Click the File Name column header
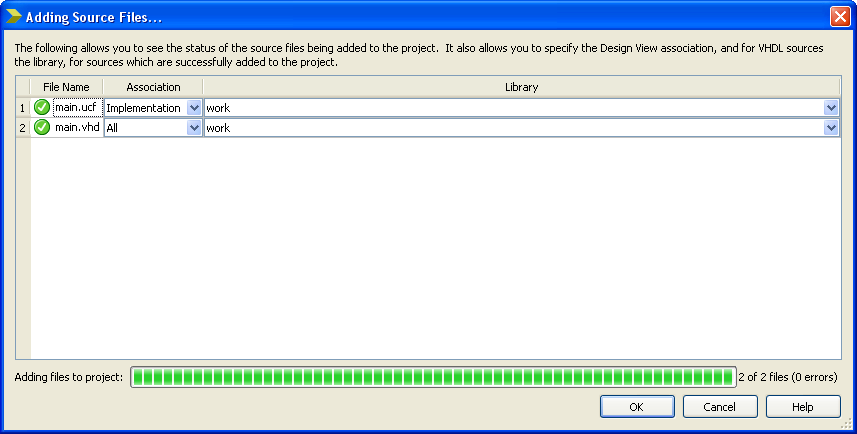Screen dimensions: 857x434 pyautogui.click(x=66, y=87)
